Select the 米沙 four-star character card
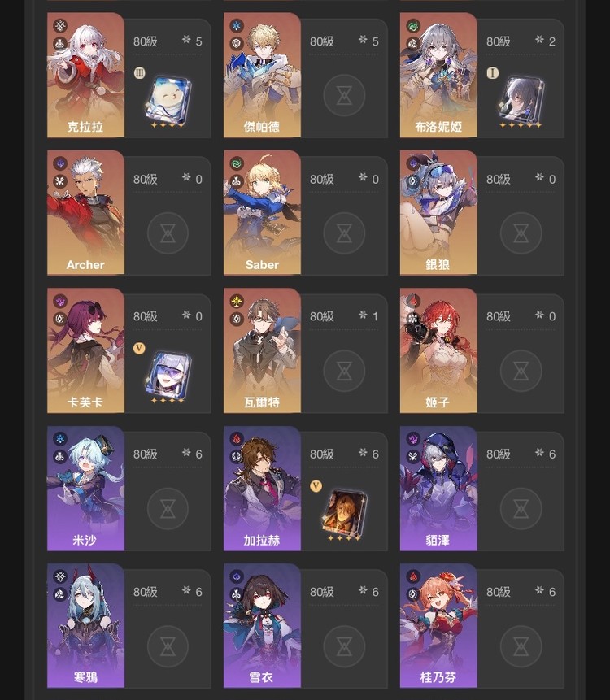 click(x=85, y=488)
